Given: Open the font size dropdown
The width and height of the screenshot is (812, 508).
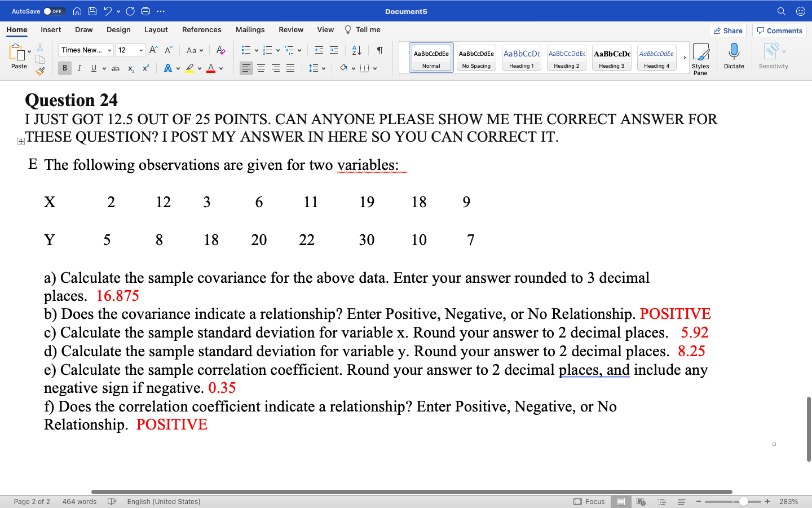Looking at the screenshot, I should pos(141,50).
